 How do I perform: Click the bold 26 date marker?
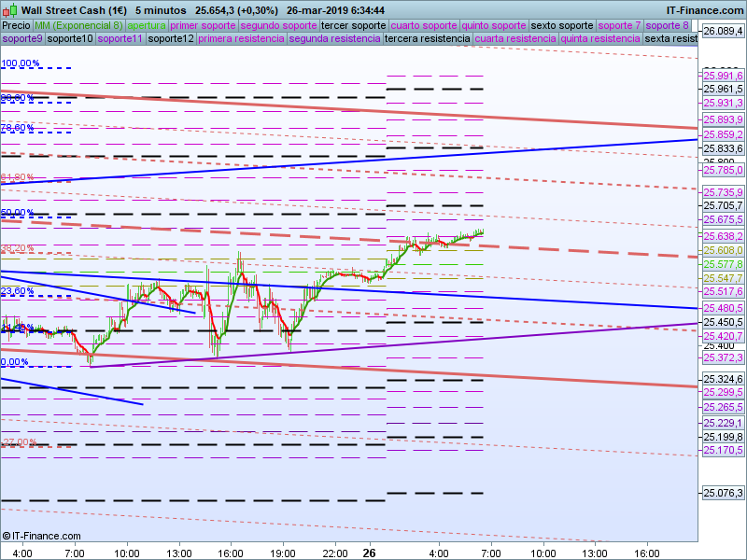(369, 553)
